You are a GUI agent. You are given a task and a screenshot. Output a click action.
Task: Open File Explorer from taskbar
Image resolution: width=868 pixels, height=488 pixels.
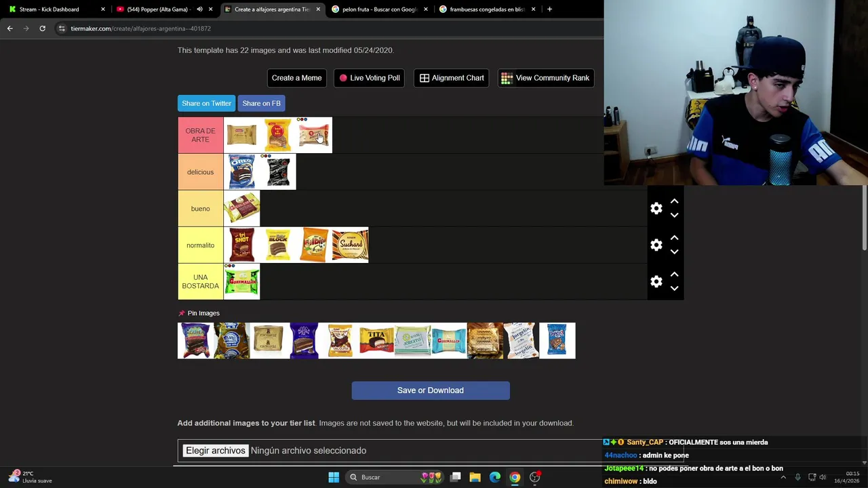click(x=475, y=477)
